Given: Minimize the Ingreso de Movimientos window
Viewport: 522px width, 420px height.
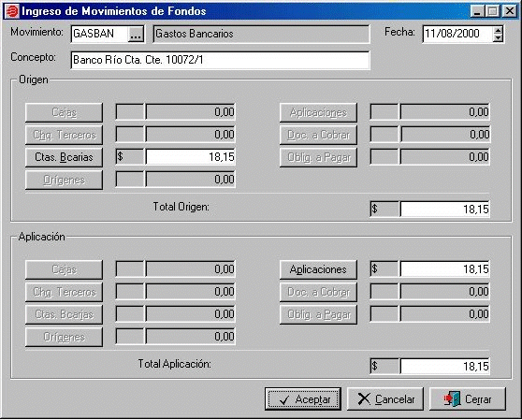Looking at the screenshot, I should [x=477, y=11].
